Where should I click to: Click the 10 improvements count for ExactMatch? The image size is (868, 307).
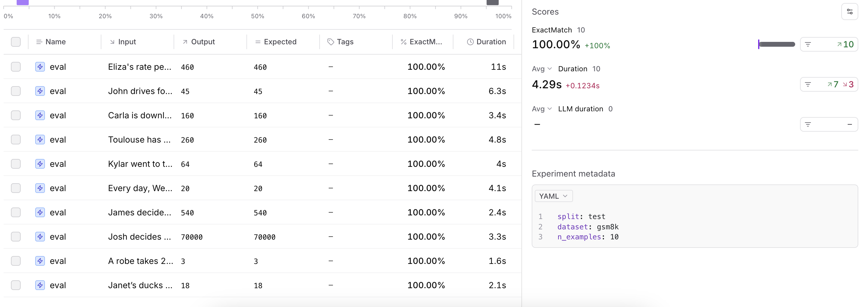click(846, 44)
